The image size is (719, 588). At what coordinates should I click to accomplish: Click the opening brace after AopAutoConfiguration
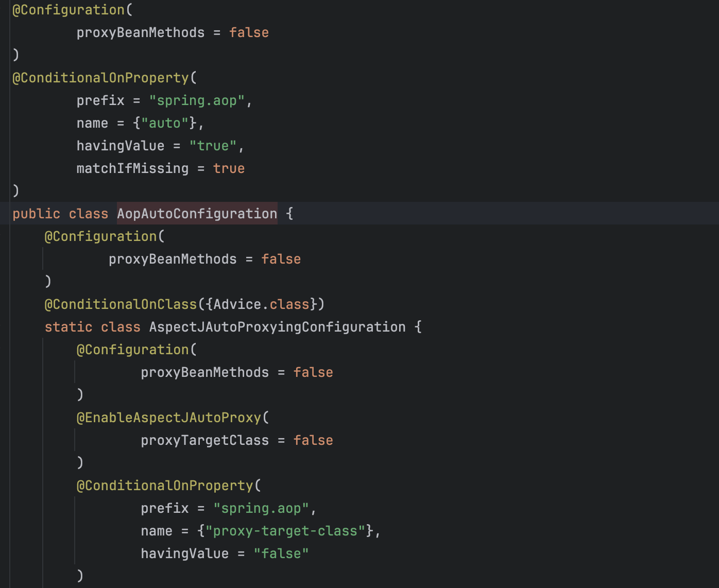click(x=289, y=214)
